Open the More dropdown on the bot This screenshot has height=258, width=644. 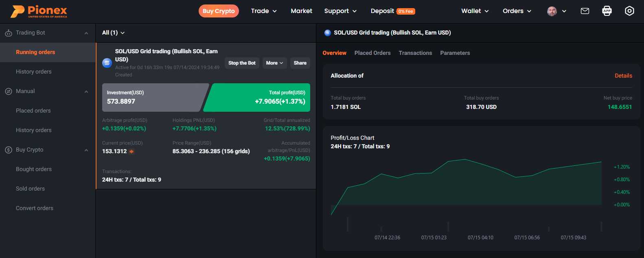[275, 63]
